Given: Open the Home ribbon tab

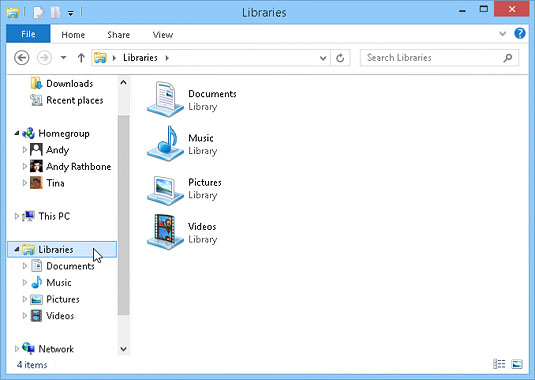Looking at the screenshot, I should click(73, 35).
